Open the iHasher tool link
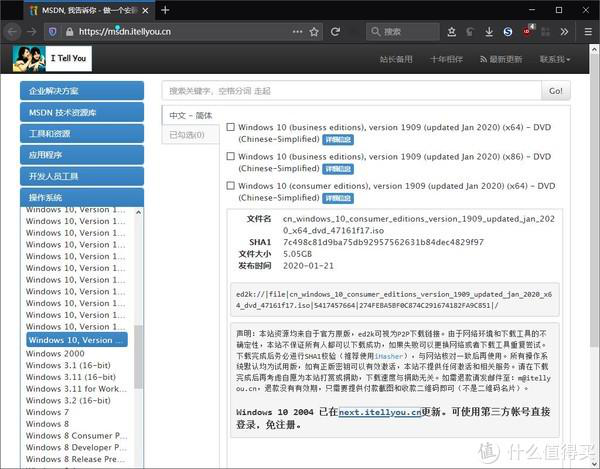600x469 pixels. [388, 356]
